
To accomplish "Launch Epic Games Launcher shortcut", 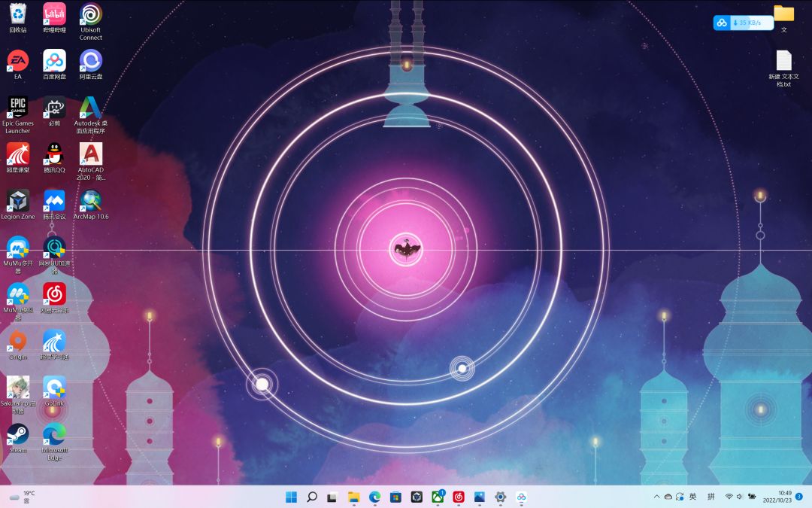I will pos(17,115).
